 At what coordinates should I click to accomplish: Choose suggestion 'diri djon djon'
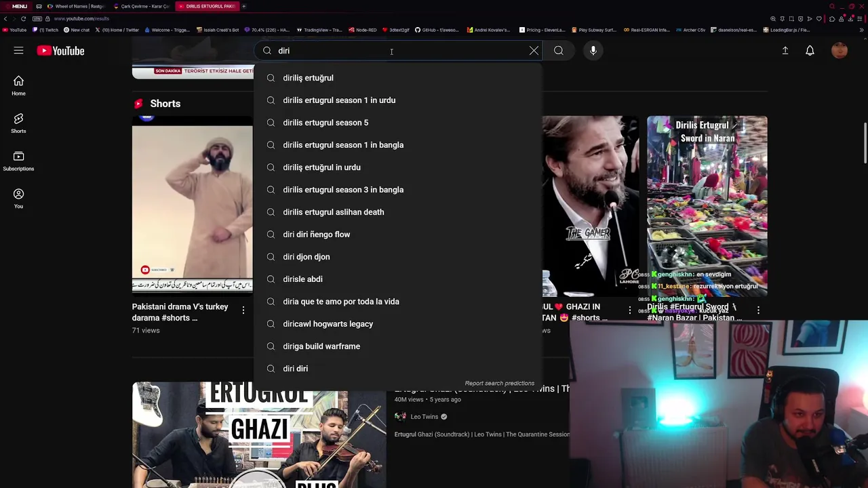[398, 257]
